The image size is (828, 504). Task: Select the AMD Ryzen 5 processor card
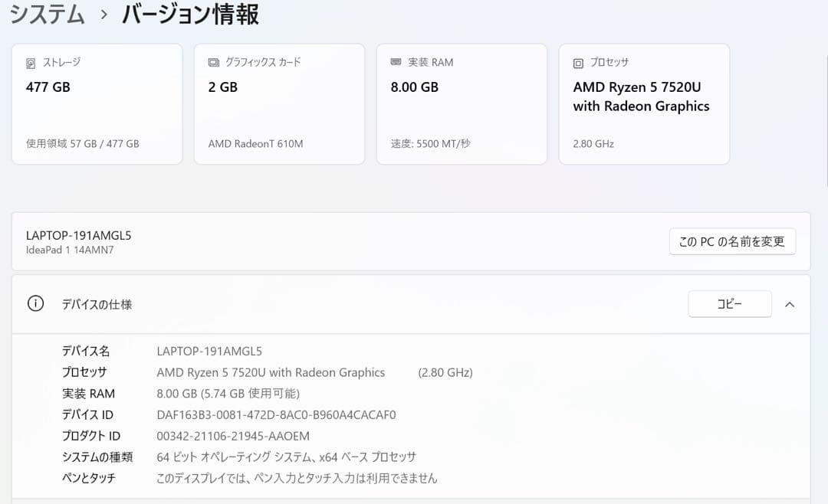(644, 103)
